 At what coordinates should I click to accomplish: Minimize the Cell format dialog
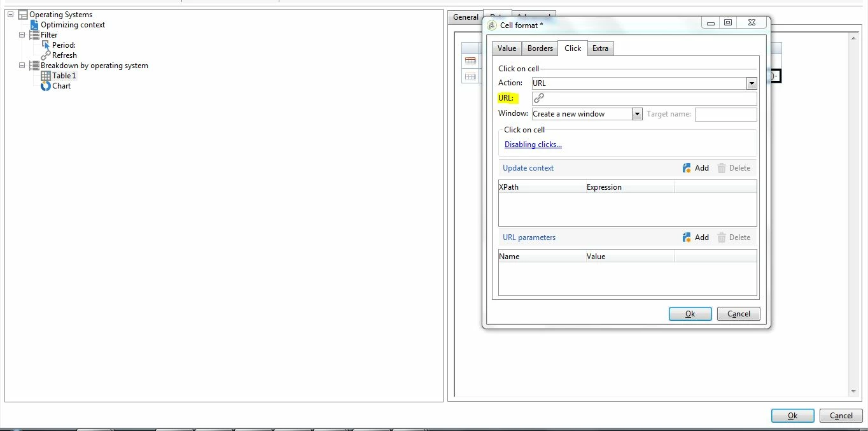(711, 23)
